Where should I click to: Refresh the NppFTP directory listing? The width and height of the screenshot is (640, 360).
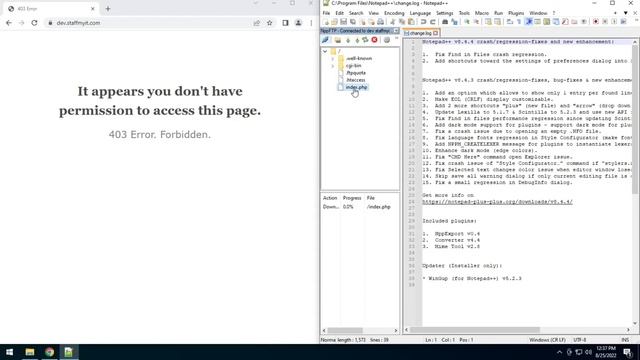tap(365, 40)
